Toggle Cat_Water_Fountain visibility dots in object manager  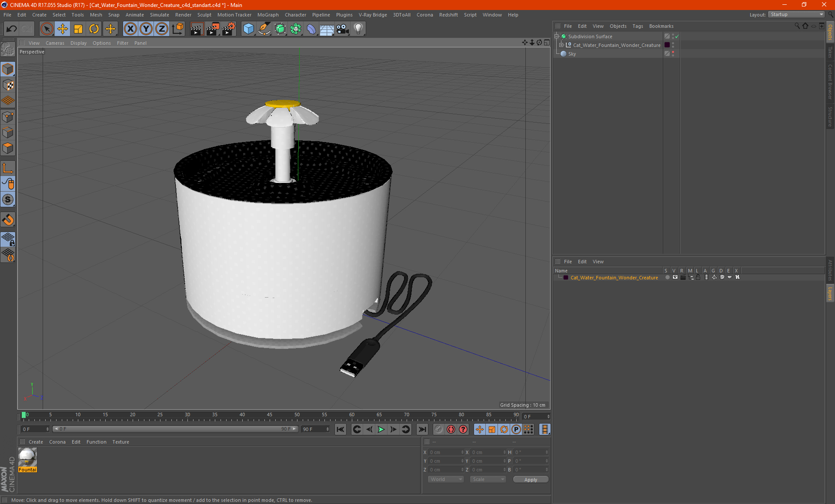pos(673,45)
